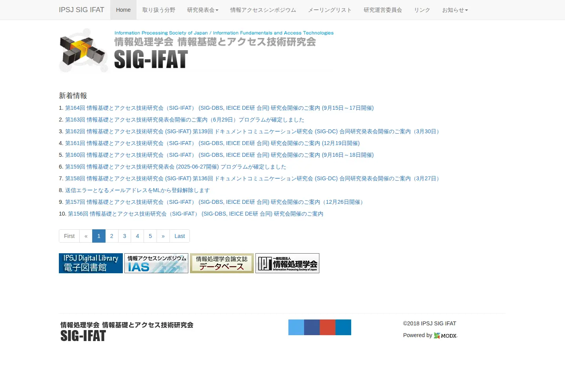
Task: Go to First pagination page
Action: click(x=69, y=236)
